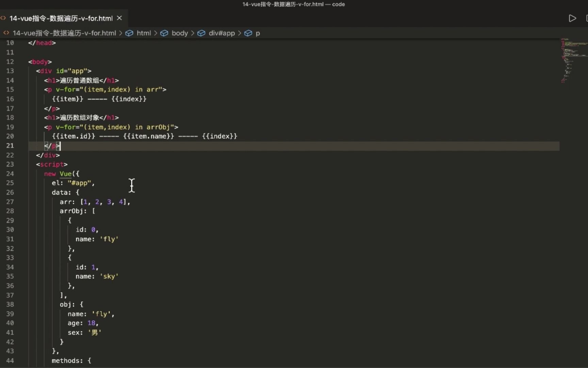Image resolution: width=588 pixels, height=368 pixels.
Task: Click the 遍历普通数组 h1 heading line
Action: (x=81, y=80)
